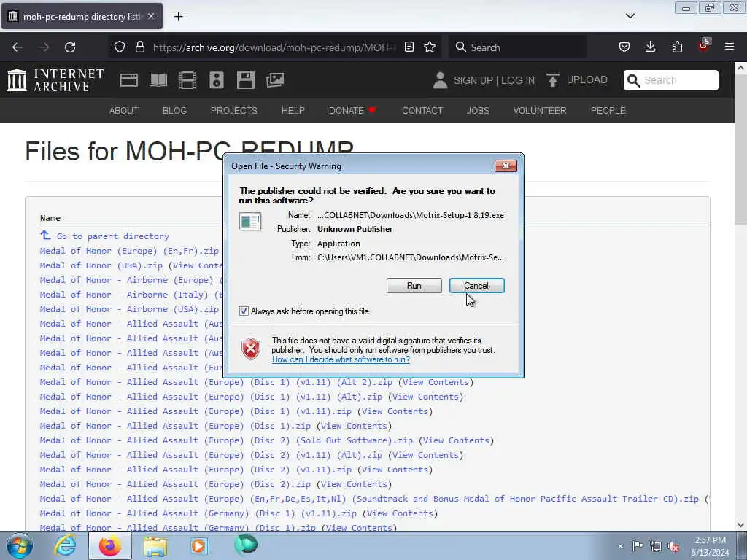
Task: Open Allied Assault (Europe) (Disc 2).zip link
Action: pos(175,484)
